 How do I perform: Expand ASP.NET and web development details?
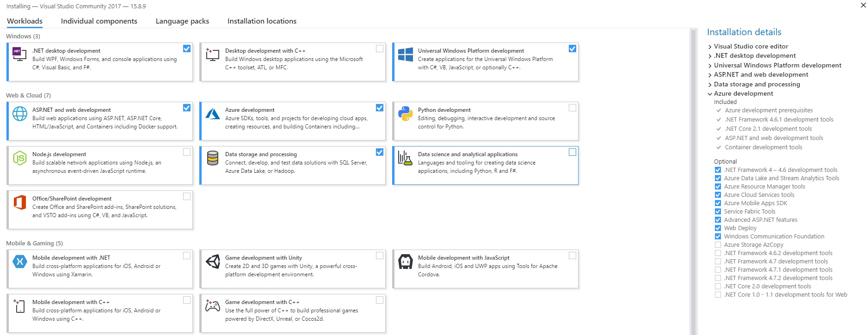click(710, 75)
